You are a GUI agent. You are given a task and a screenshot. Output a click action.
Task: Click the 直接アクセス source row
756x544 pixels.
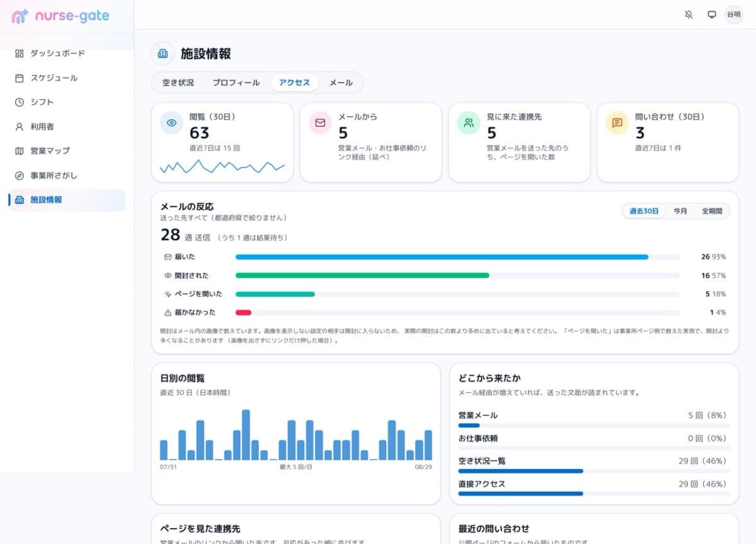pos(594,487)
